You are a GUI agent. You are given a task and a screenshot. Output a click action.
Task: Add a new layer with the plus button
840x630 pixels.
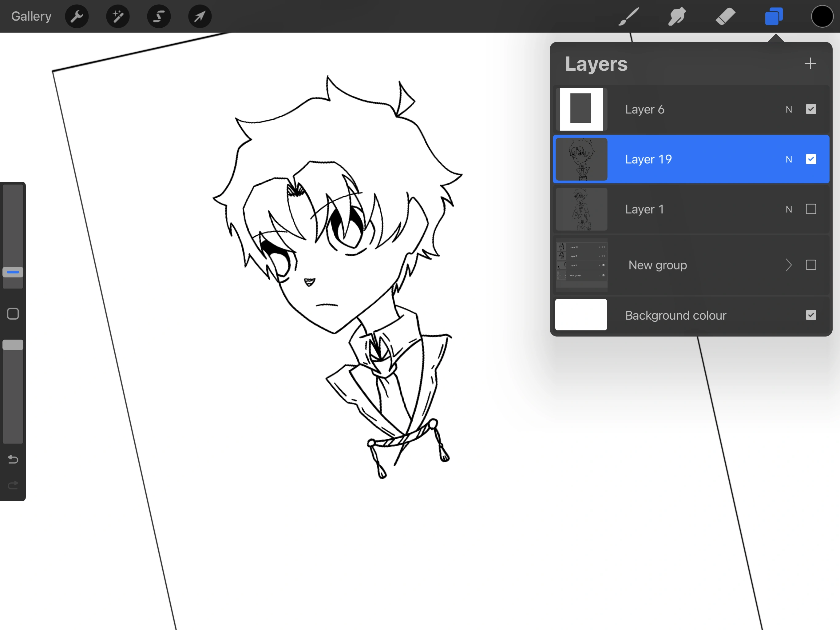click(x=810, y=63)
